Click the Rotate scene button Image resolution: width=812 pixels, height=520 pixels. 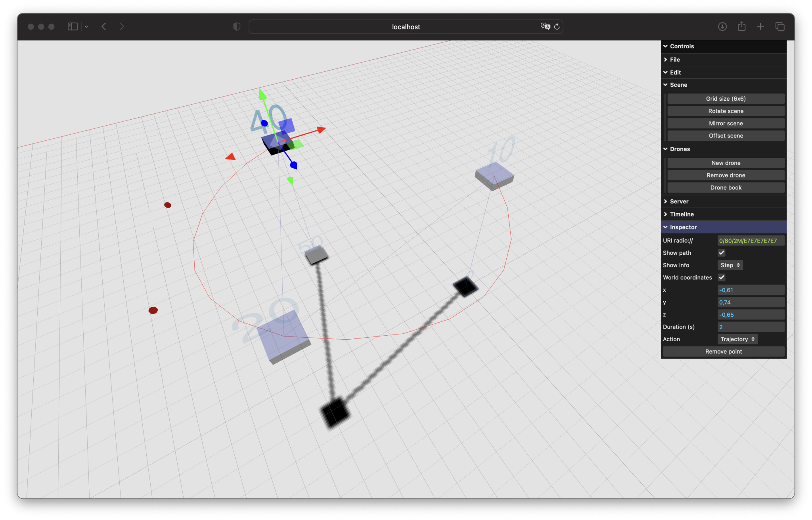[726, 111]
